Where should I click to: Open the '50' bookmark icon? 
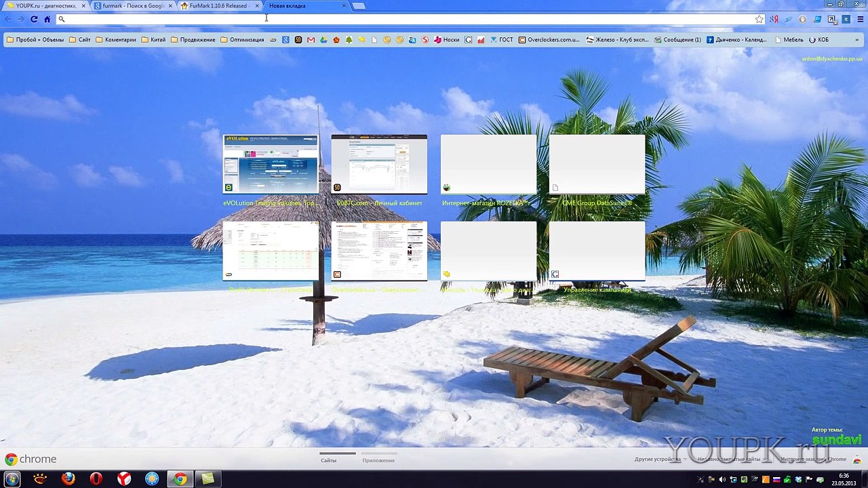tap(298, 40)
